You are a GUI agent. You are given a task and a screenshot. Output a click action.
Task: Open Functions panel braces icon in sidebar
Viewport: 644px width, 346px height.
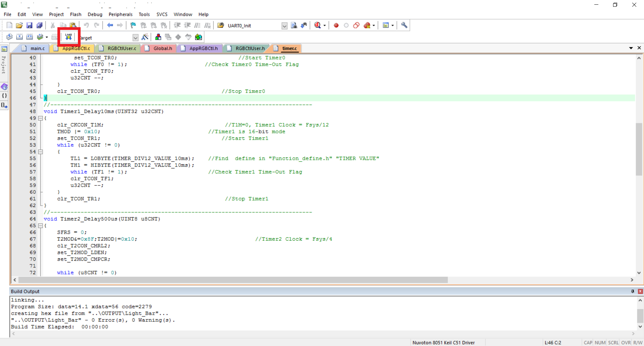pos(4,96)
